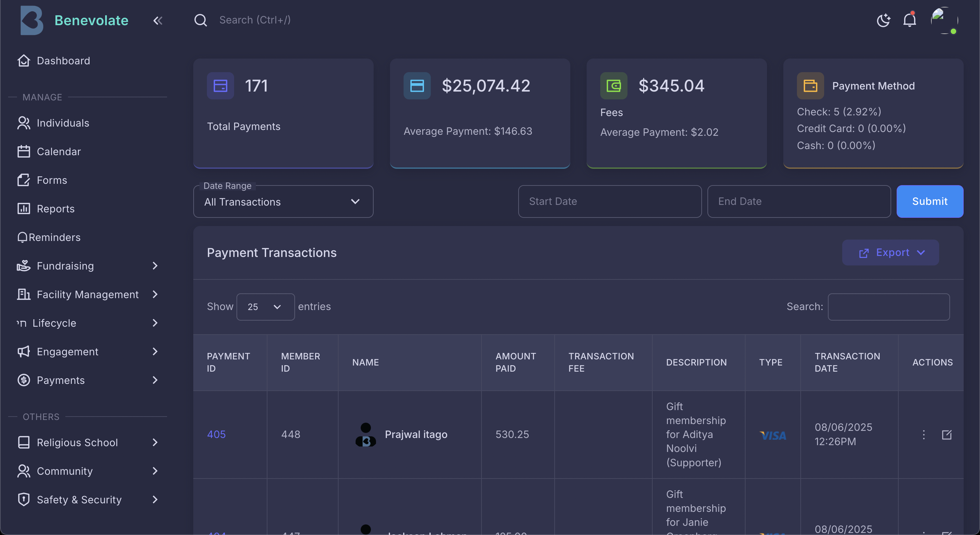Image resolution: width=980 pixels, height=535 pixels.
Task: Open the Religious School menu
Action: [78, 442]
